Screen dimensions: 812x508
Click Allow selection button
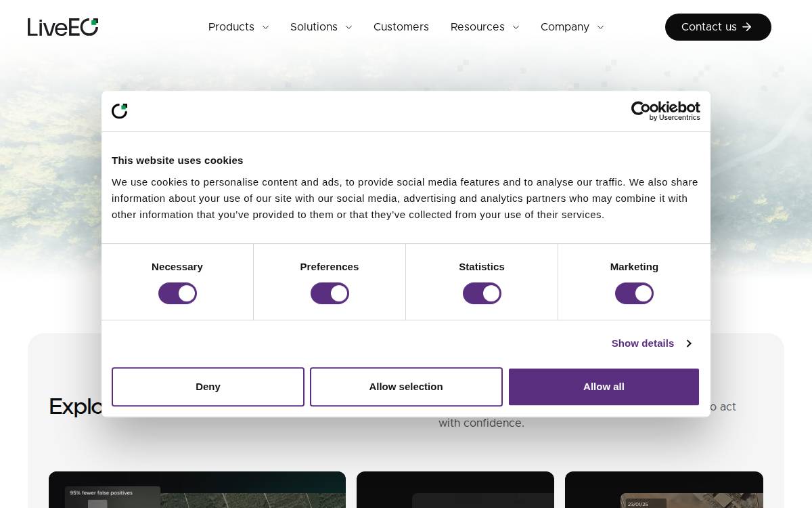pyautogui.click(x=406, y=387)
